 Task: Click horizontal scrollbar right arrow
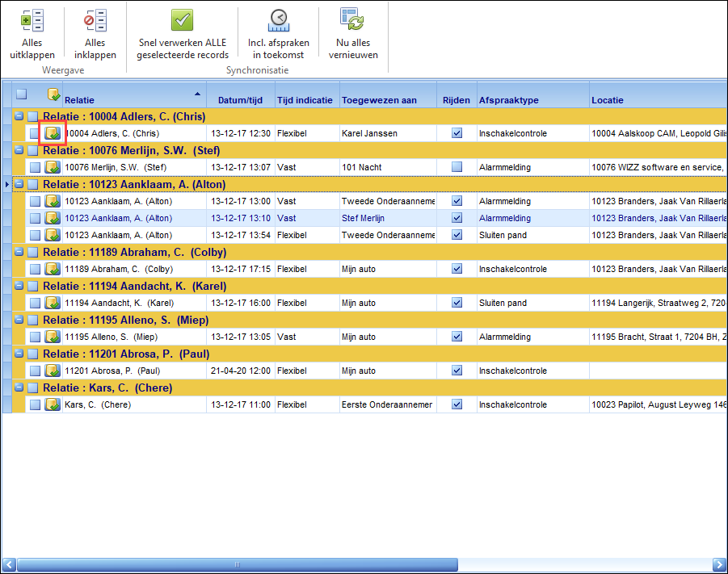click(719, 565)
